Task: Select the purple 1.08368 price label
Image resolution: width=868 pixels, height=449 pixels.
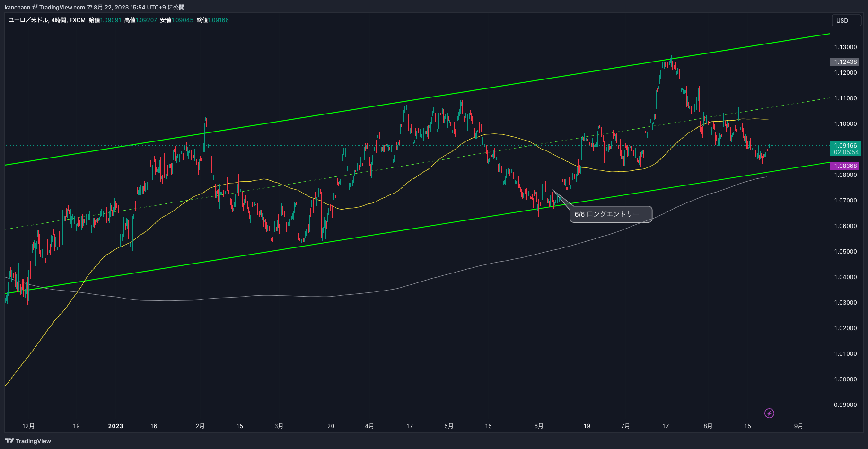Action: point(845,166)
